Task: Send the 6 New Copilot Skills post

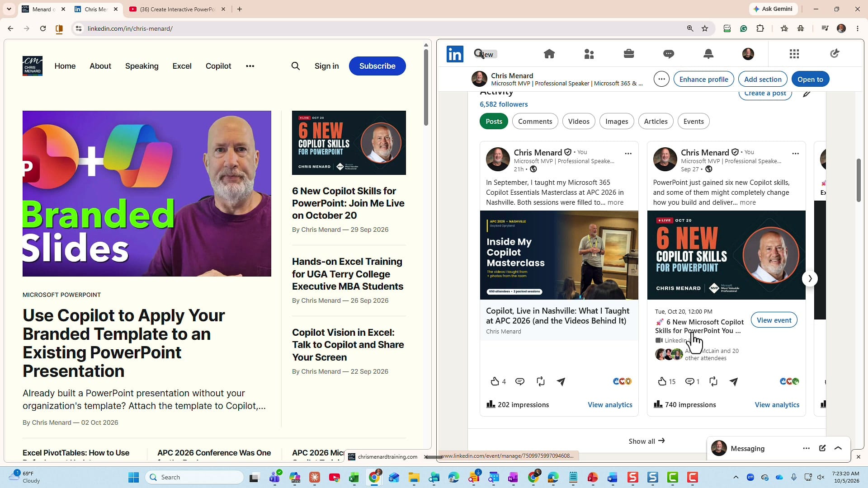Action: coord(734,382)
